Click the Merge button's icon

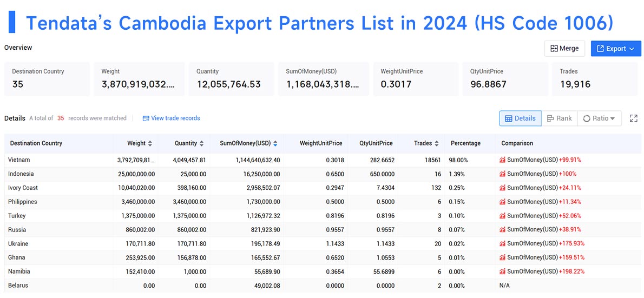pos(554,49)
